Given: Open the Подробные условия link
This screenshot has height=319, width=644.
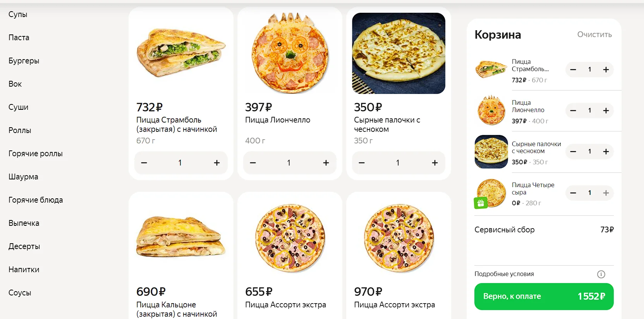Looking at the screenshot, I should click(504, 274).
